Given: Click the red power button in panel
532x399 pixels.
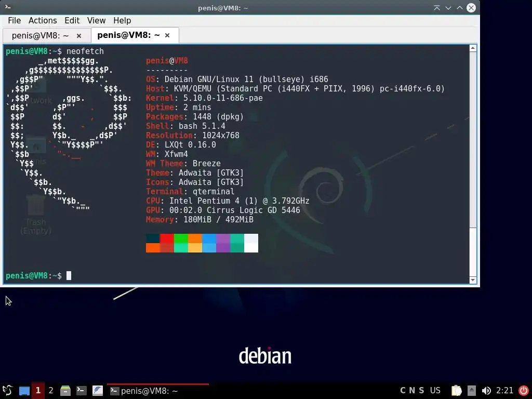Looking at the screenshot, I should click(x=524, y=391).
